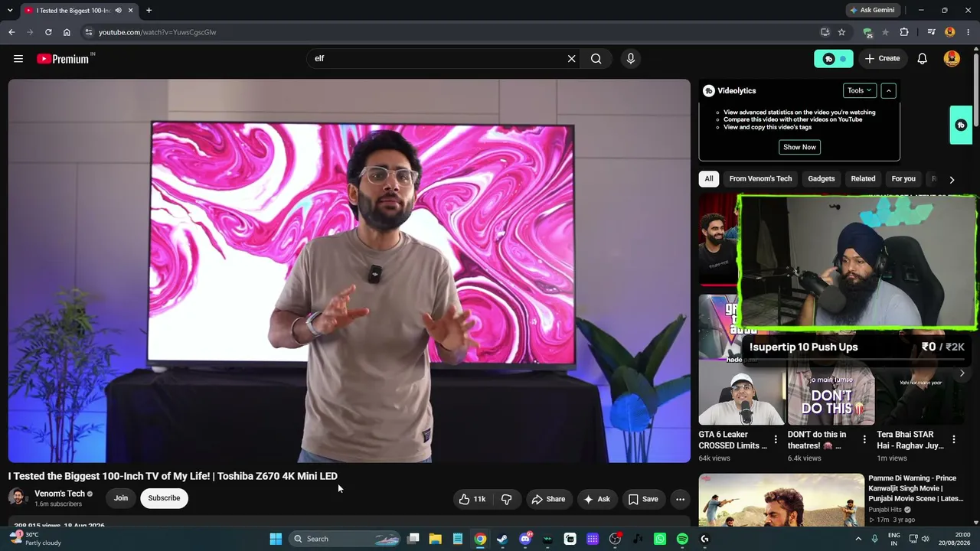Open Pamme Di Warning video thumbnail
The image size is (980, 551).
pos(781,500)
